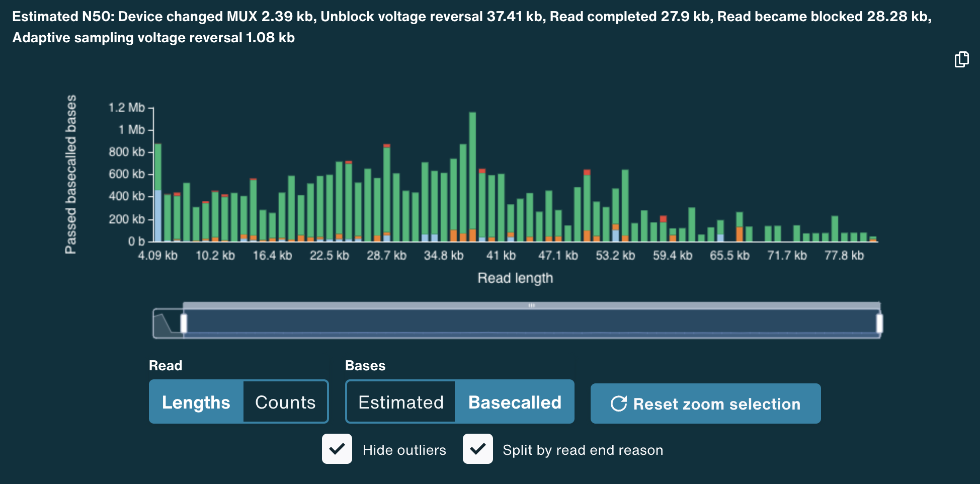Click the 22.5 kb x-axis label
Screen dimensions: 980x484
(330, 256)
